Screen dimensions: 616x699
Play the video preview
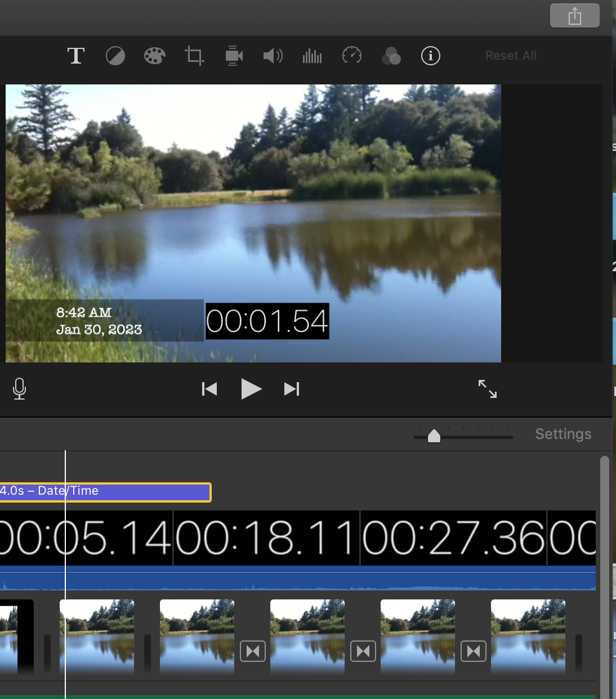point(251,389)
